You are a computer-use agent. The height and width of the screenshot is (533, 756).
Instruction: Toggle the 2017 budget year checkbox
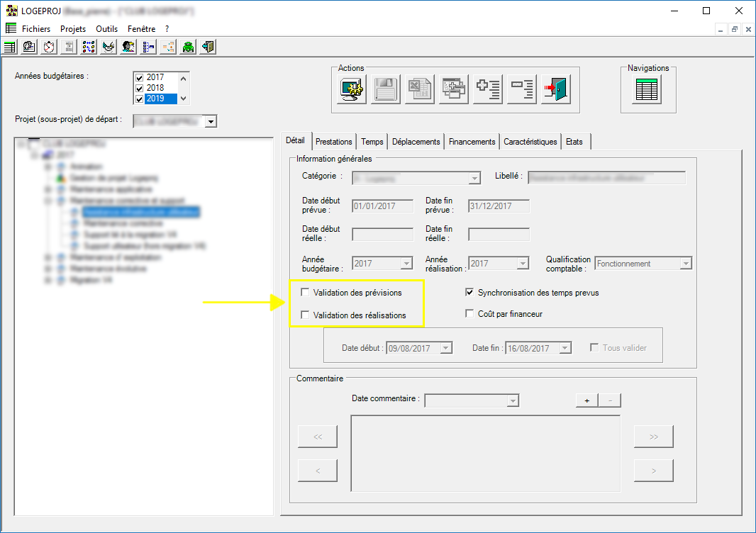coord(139,77)
